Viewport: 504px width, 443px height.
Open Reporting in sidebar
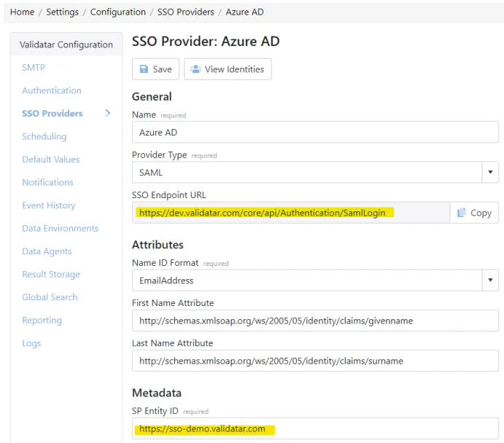[x=42, y=321]
